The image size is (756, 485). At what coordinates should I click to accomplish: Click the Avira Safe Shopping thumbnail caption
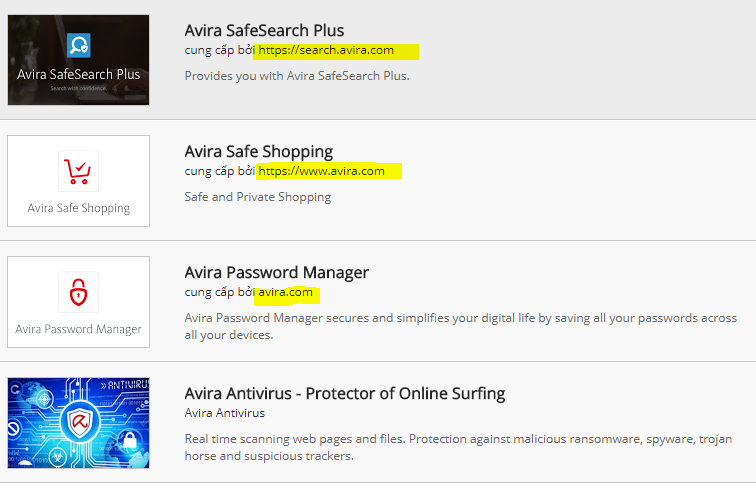[x=79, y=208]
